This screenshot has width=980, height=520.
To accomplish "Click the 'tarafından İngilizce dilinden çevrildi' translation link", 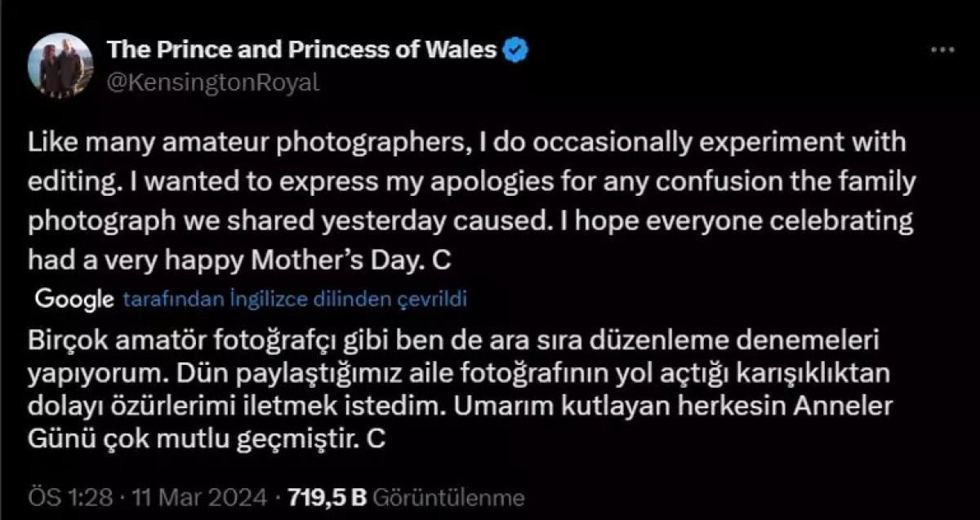I will click(x=294, y=300).
